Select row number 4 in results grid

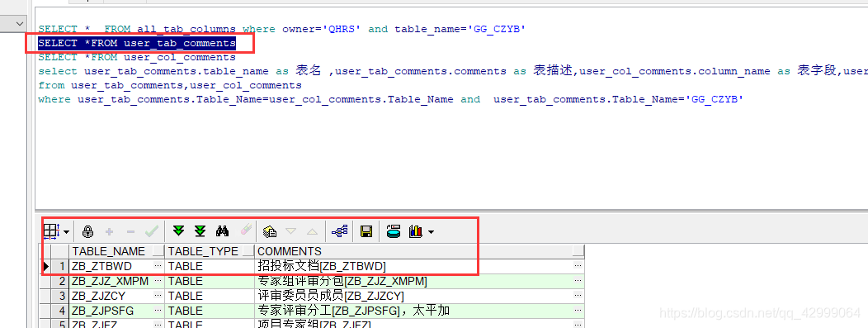click(59, 311)
